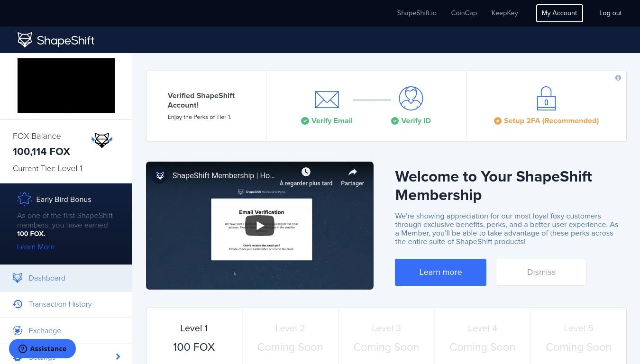This screenshot has height=364, width=640.
Task: Select the Level 2 tier tab
Action: [x=290, y=337]
